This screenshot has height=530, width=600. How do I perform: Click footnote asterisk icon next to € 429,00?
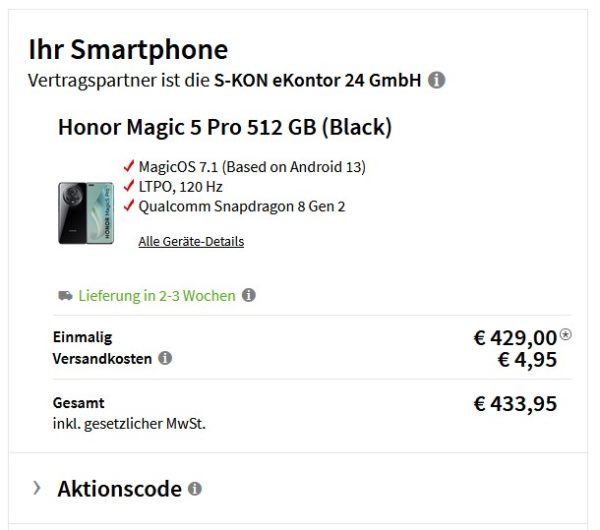pos(565,335)
